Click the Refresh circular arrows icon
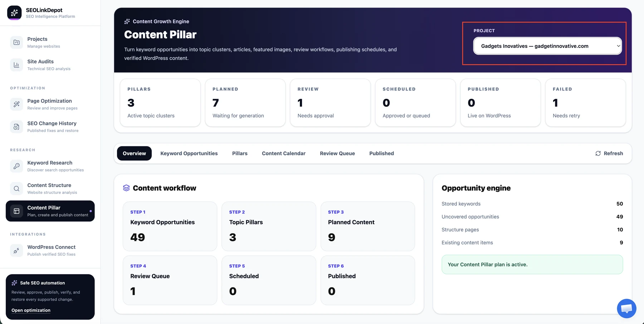644x324 pixels. click(x=598, y=153)
